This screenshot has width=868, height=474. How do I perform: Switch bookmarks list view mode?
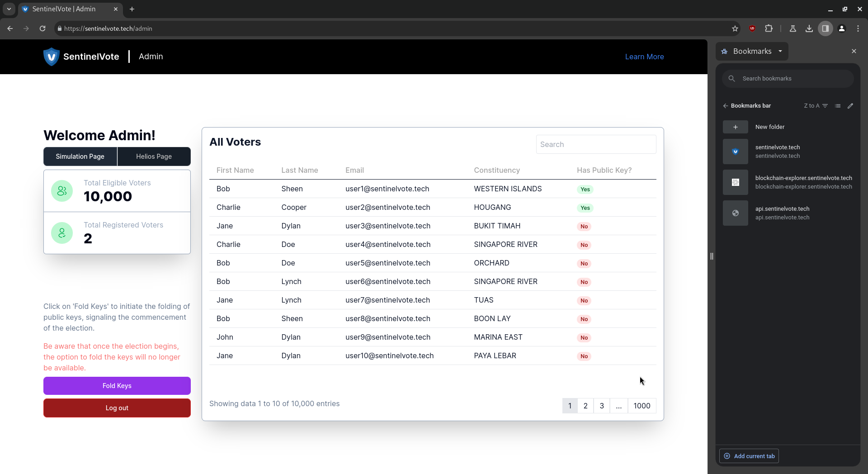(x=838, y=106)
